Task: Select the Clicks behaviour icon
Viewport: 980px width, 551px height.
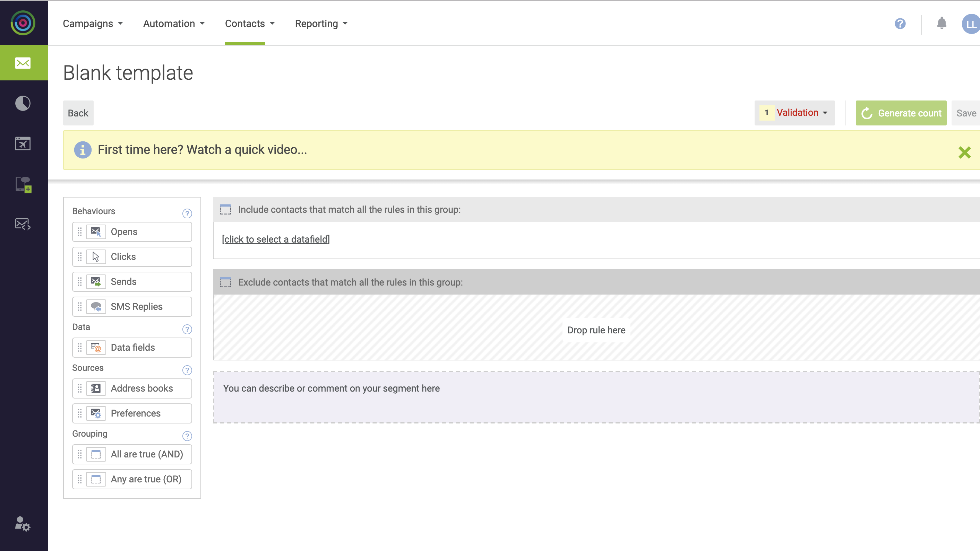Action: [96, 256]
